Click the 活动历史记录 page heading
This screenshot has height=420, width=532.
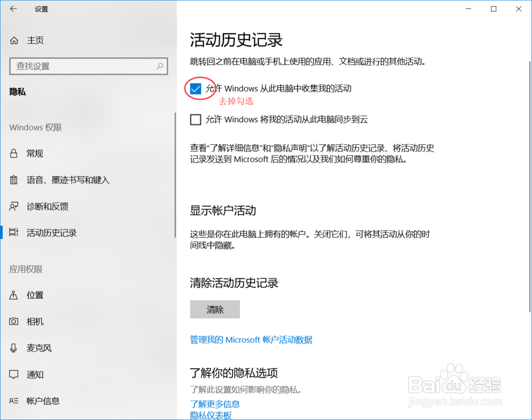[x=236, y=40]
